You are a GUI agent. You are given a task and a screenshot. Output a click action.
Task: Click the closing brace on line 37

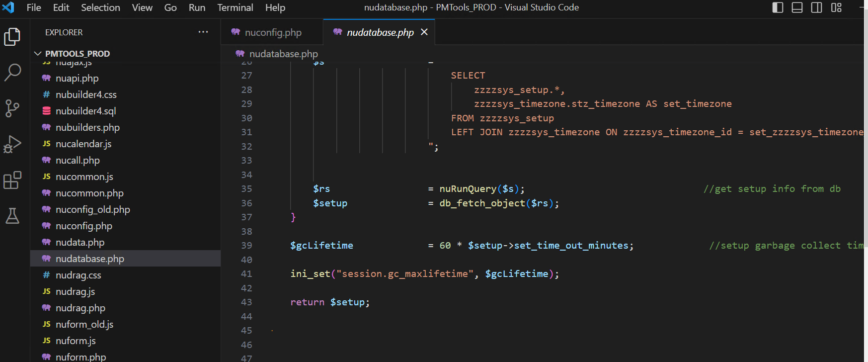tap(293, 217)
